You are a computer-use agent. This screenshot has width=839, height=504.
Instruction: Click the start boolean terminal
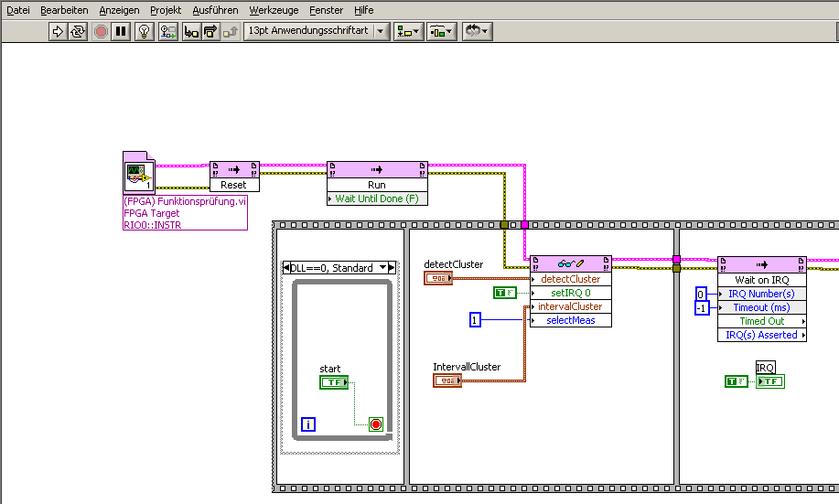pos(334,382)
